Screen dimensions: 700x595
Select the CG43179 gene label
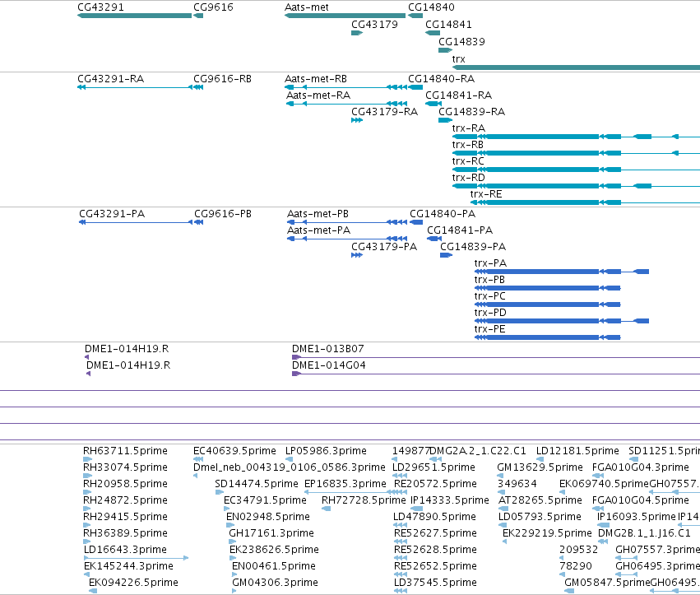(374, 25)
